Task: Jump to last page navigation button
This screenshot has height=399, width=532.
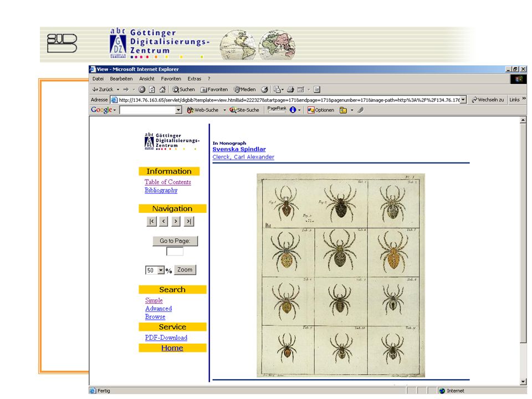Action: 188,221
